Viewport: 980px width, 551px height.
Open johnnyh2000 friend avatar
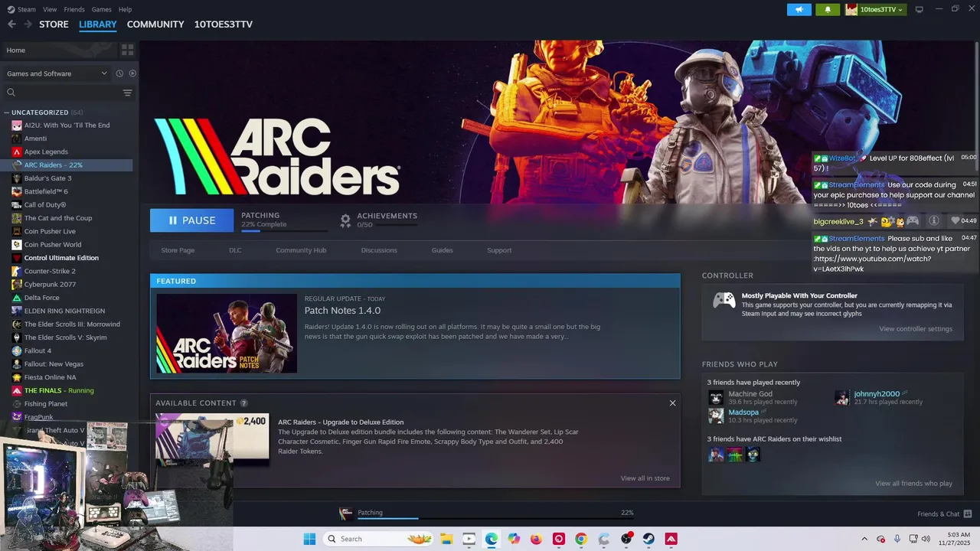click(x=842, y=397)
